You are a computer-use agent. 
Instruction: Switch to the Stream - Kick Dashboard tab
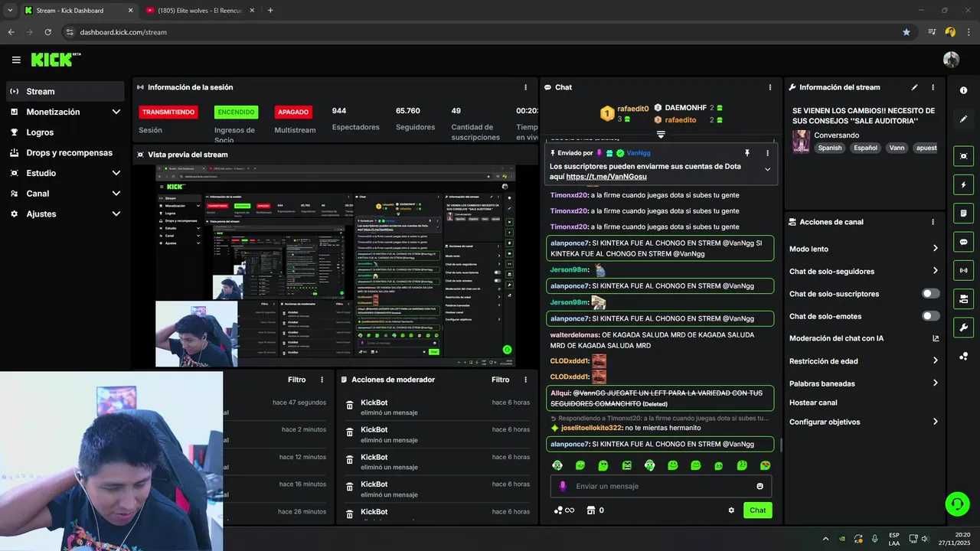tap(78, 10)
